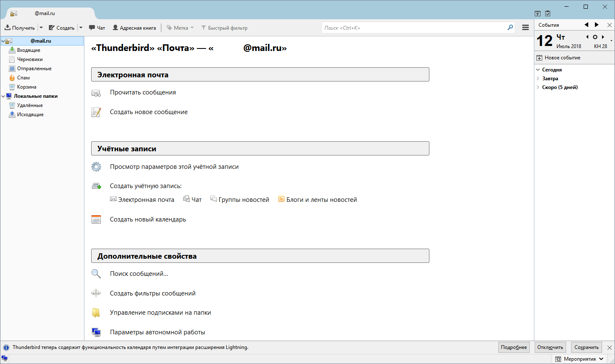Open the Address Book from toolbar

click(134, 28)
